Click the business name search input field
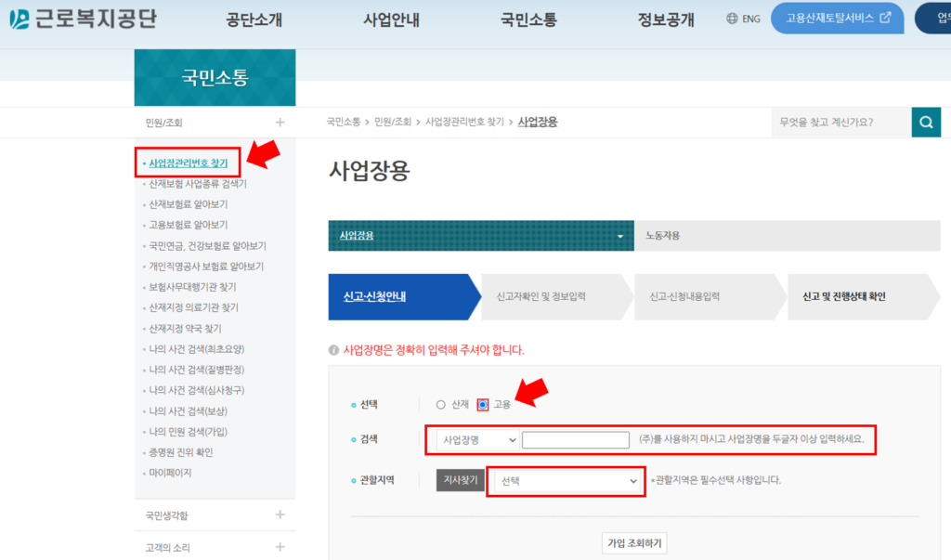951x560 pixels. (575, 439)
